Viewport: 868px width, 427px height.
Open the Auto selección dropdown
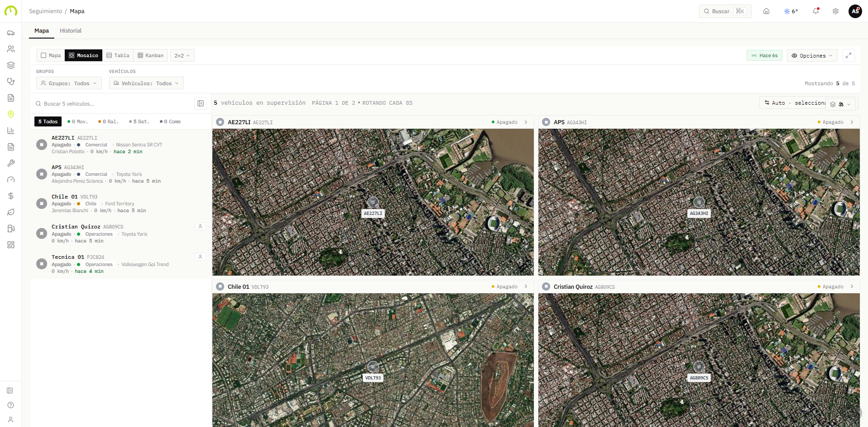pos(792,103)
